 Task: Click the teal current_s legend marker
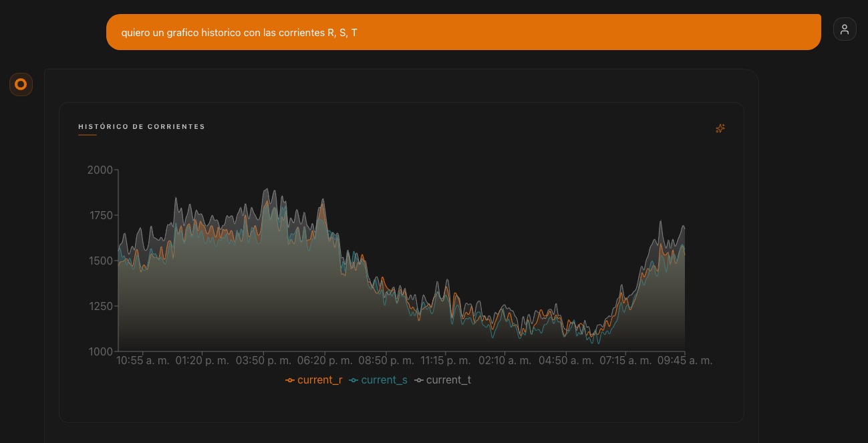353,380
